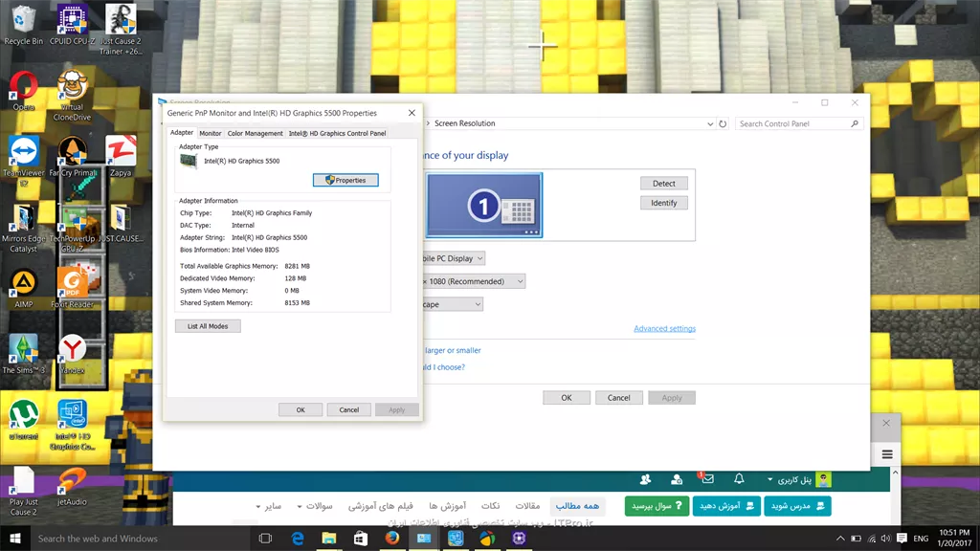Switch the ENG input language indicator
Image resolution: width=980 pixels, height=551 pixels.
coord(921,538)
